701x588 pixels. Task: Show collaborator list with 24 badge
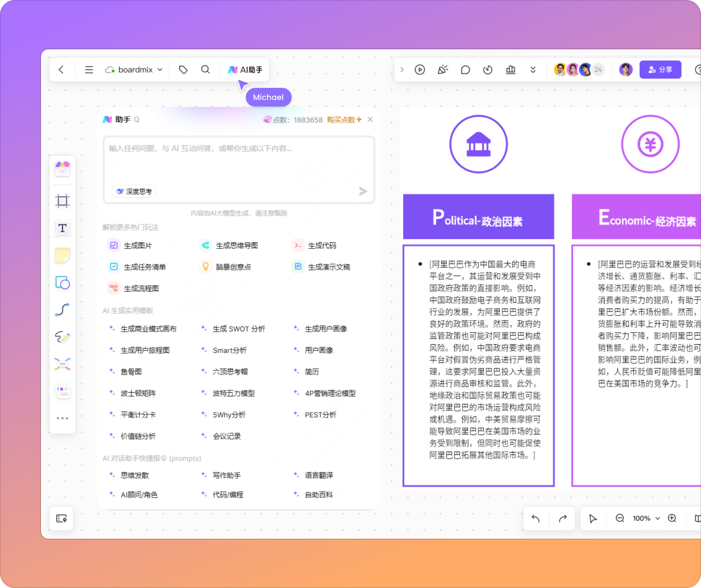click(598, 70)
